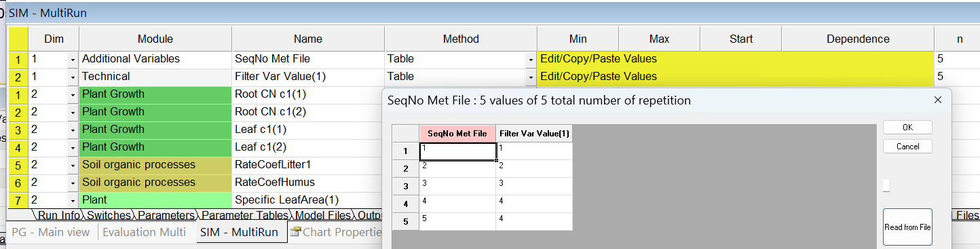Click the Max column header

tap(659, 39)
